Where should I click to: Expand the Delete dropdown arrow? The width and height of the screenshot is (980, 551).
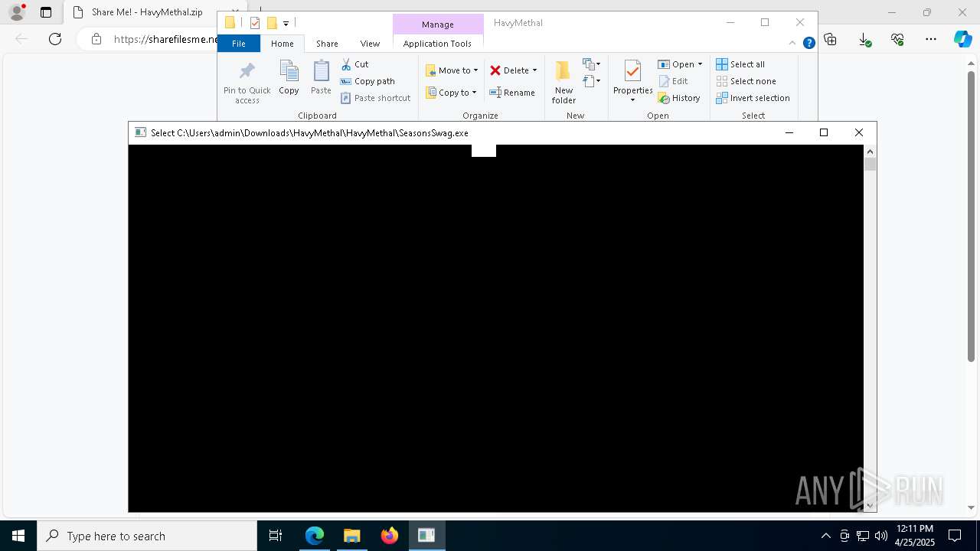[534, 70]
